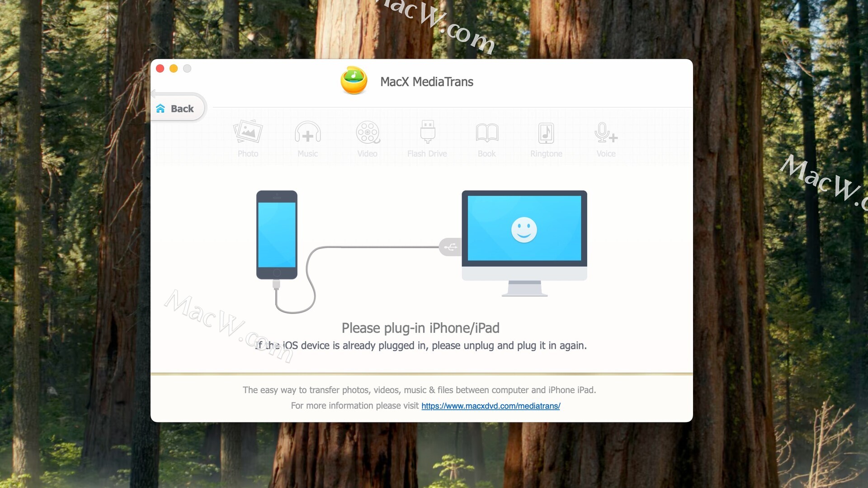Select the Flash Drive USB icon
Viewport: 868px width, 488px height.
click(x=427, y=132)
